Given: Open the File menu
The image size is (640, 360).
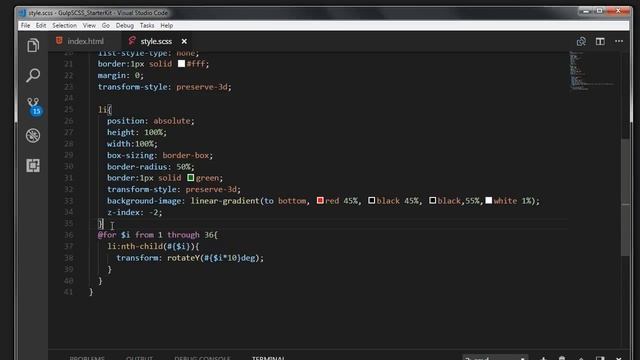Looking at the screenshot, I should tap(25, 25).
